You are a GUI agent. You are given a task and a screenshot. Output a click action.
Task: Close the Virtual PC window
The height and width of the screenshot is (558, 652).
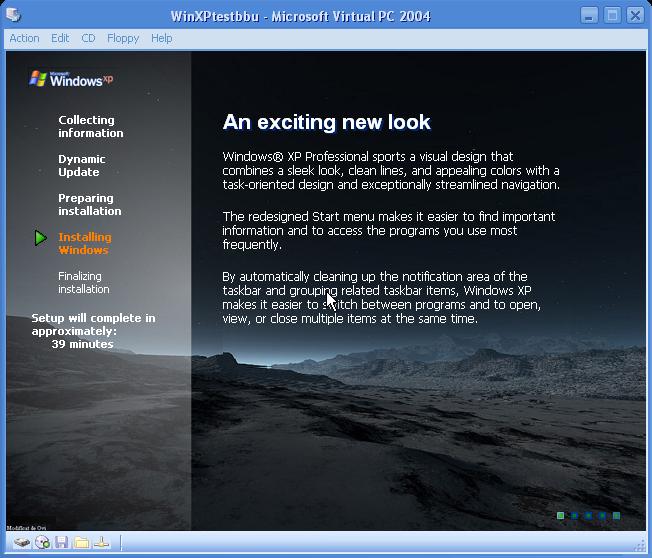635,16
